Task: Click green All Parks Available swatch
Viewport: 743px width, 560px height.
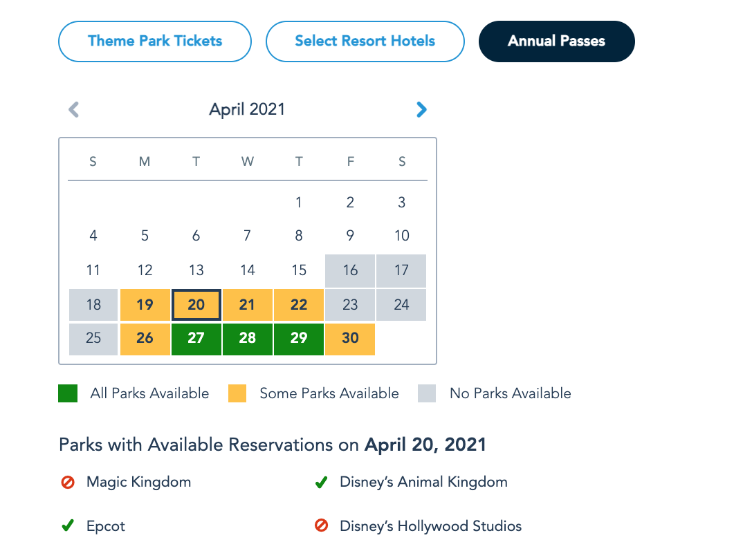Action: [68, 393]
